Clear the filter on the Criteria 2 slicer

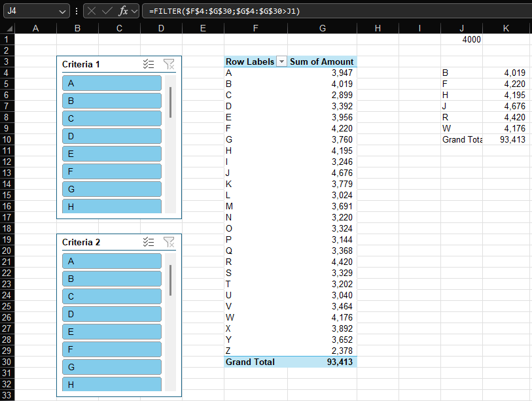click(169, 242)
